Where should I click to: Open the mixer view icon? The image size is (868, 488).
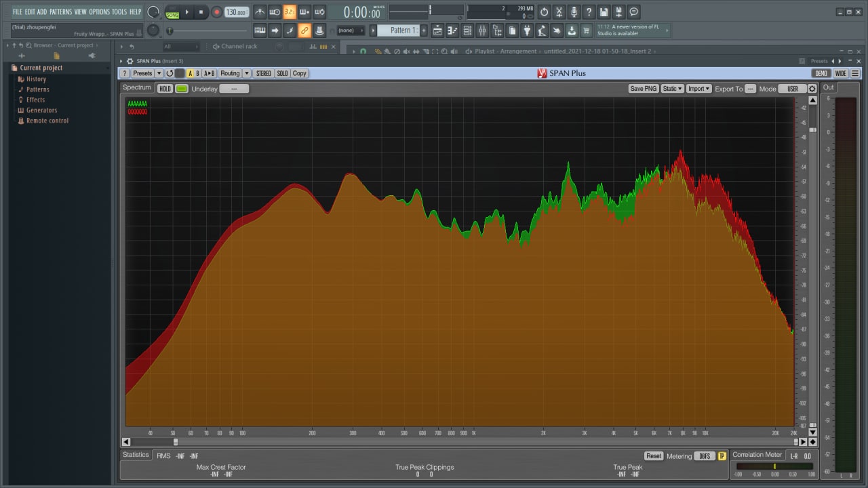pos(482,30)
